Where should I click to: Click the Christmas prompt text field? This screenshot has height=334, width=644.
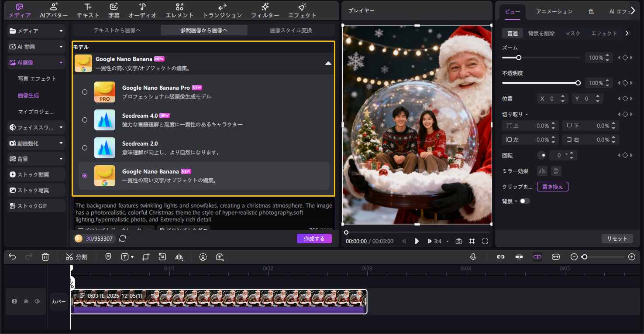pyautogui.click(x=203, y=213)
